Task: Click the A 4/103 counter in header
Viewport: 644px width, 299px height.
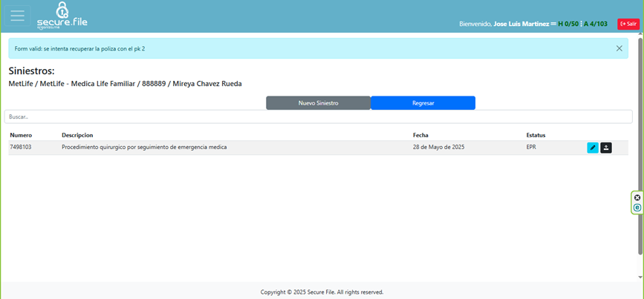Action: pos(595,24)
